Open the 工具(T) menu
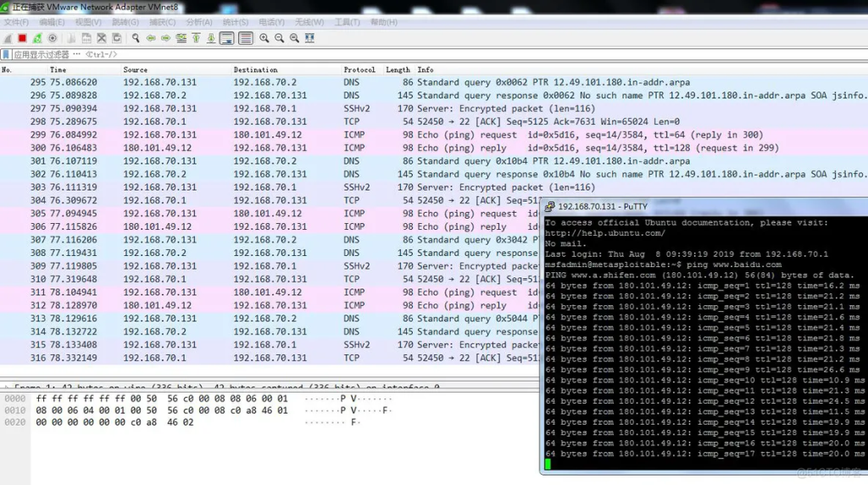This screenshot has height=485, width=868. click(347, 22)
